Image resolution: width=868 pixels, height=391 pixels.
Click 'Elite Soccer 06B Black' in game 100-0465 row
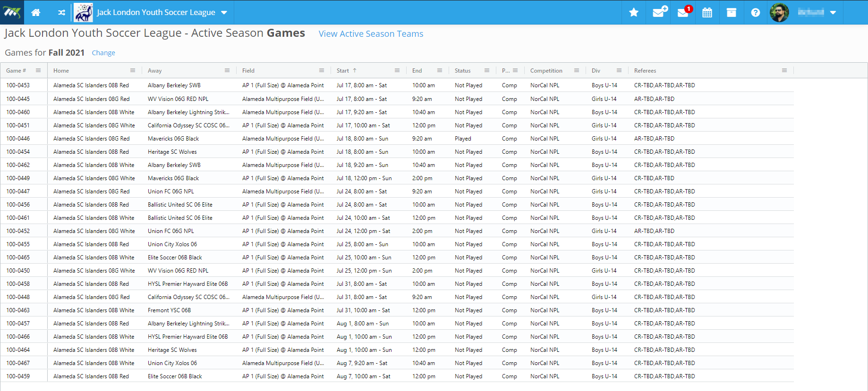click(x=175, y=258)
